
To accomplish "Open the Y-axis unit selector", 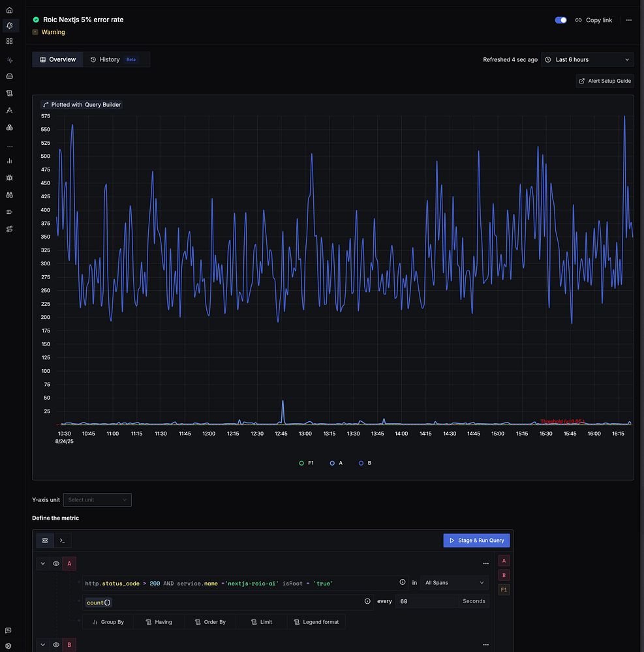I will click(97, 500).
